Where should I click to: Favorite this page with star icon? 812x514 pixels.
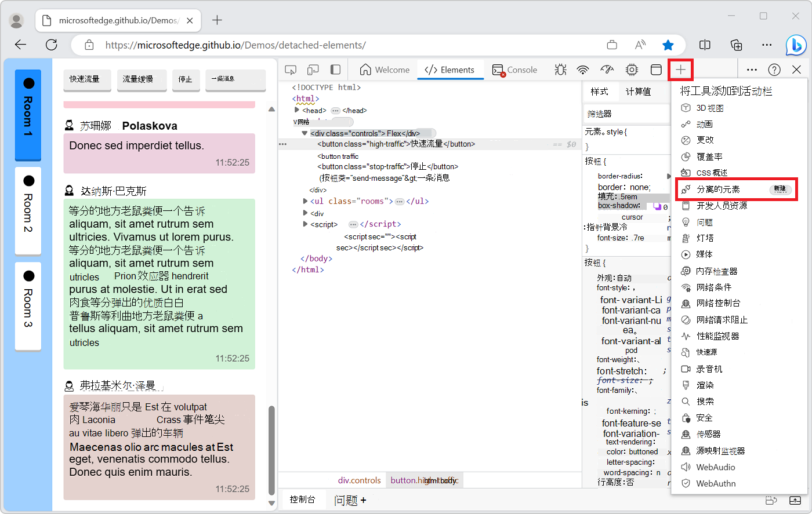click(x=668, y=45)
